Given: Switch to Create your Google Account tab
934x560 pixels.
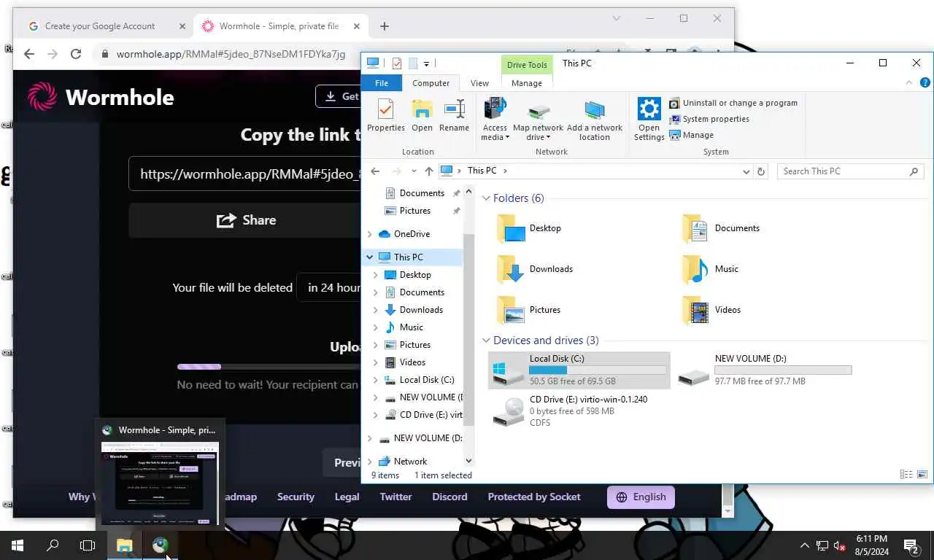Looking at the screenshot, I should tap(100, 26).
